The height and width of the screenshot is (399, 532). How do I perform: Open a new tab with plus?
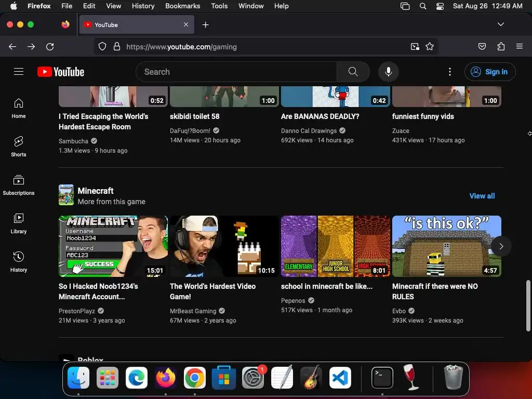click(205, 25)
